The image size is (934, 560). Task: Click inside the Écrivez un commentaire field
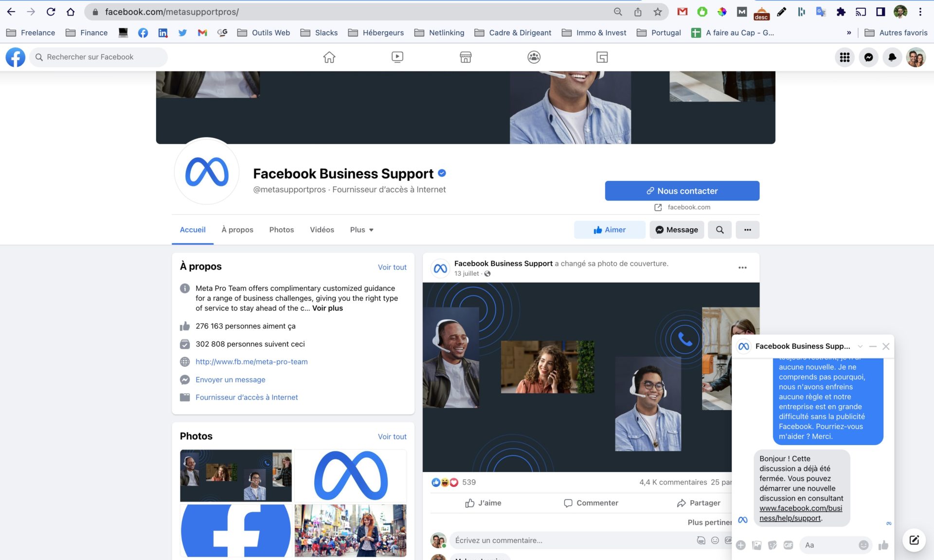coord(535,540)
